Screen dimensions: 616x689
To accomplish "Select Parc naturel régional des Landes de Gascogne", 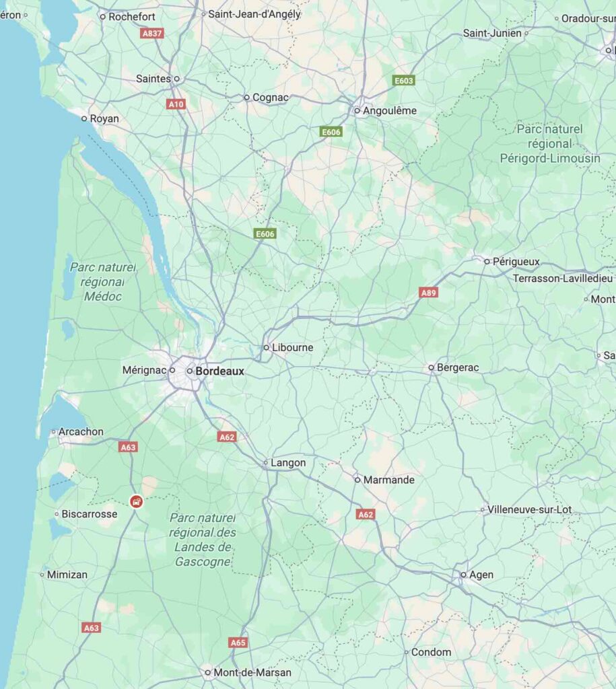I will click(x=203, y=540).
